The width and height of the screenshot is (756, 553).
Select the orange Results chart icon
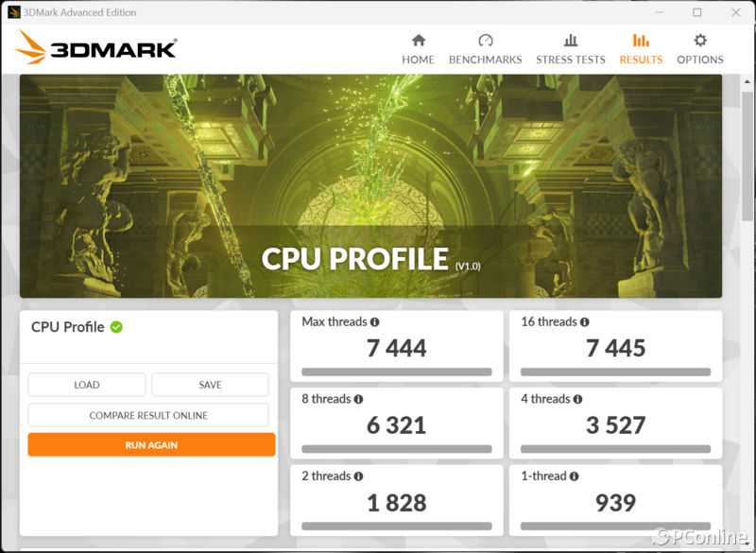[x=641, y=40]
